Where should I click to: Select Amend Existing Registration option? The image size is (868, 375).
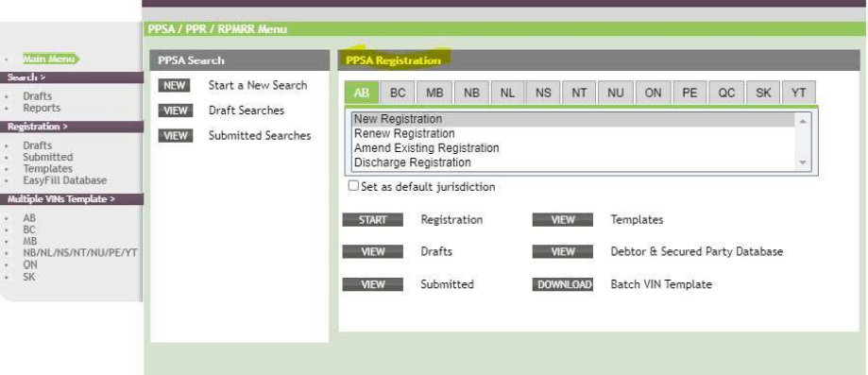click(572, 148)
